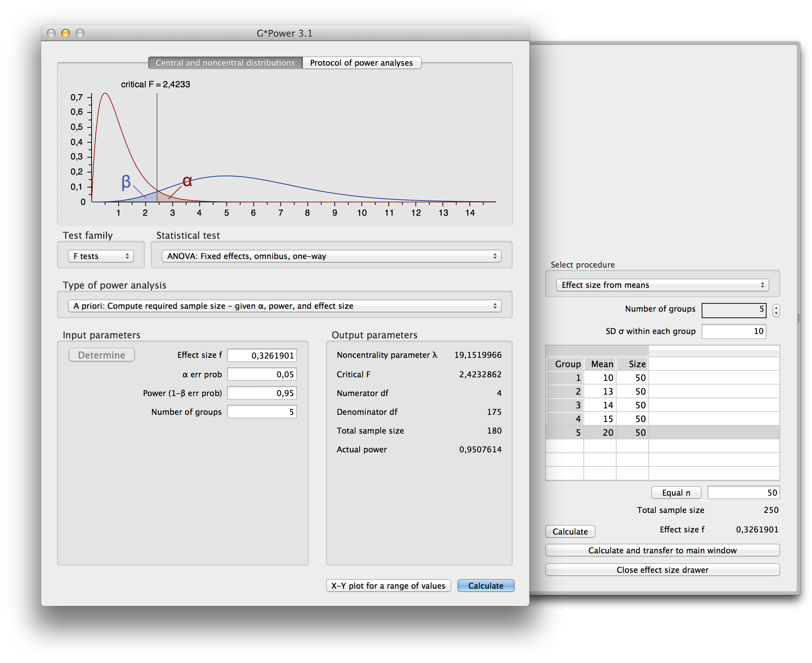Open the Select procedure dropdown
This screenshot has height=663, width=812.
point(662,285)
